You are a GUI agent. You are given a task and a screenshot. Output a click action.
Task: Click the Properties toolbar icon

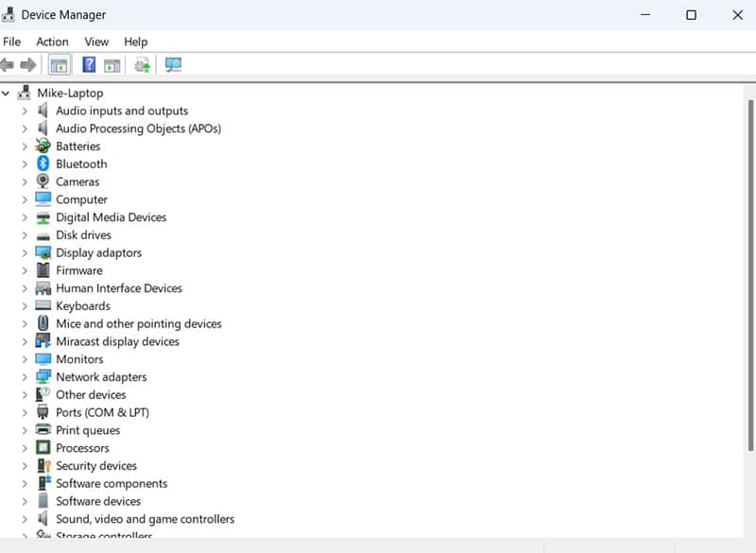111,64
